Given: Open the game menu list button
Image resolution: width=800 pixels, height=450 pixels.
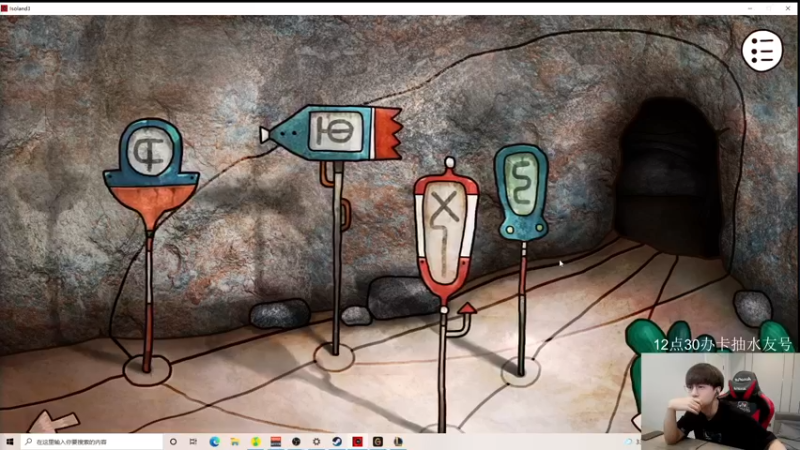Looking at the screenshot, I should (x=762, y=51).
